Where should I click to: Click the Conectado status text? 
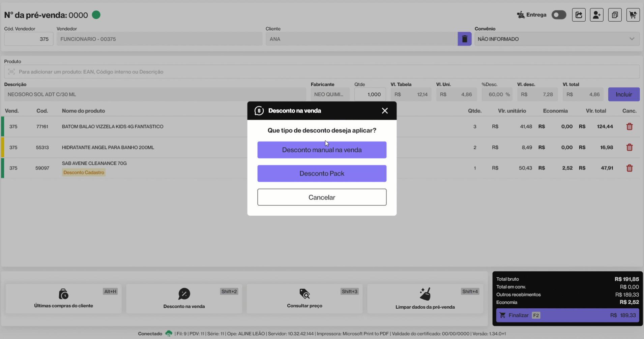150,334
